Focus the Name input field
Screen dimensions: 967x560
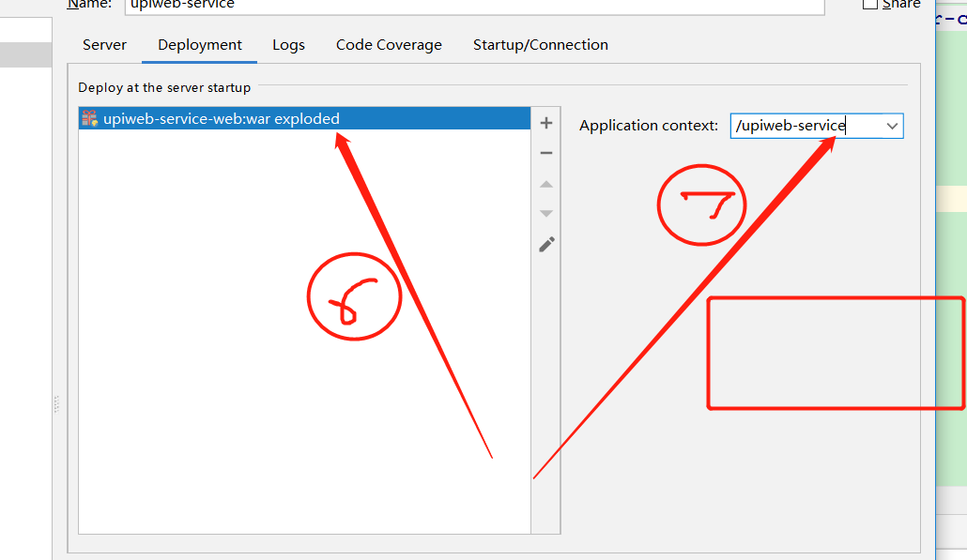coord(475,5)
